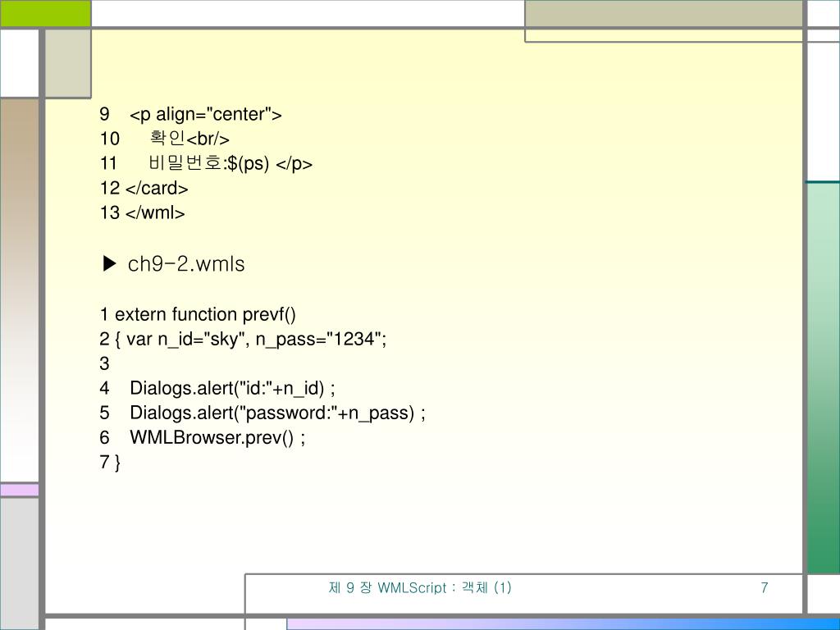Click line 11 containing 비밀번호:$(ps)
The height and width of the screenshot is (630, 840).
click(206, 163)
